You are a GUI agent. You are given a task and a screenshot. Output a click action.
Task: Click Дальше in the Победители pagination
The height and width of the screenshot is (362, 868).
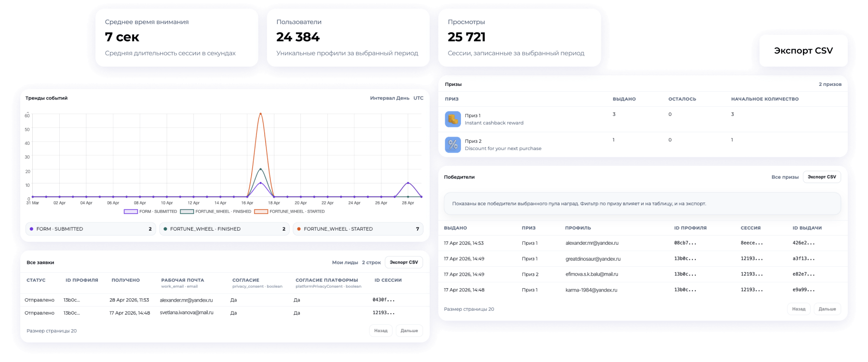coord(827,309)
